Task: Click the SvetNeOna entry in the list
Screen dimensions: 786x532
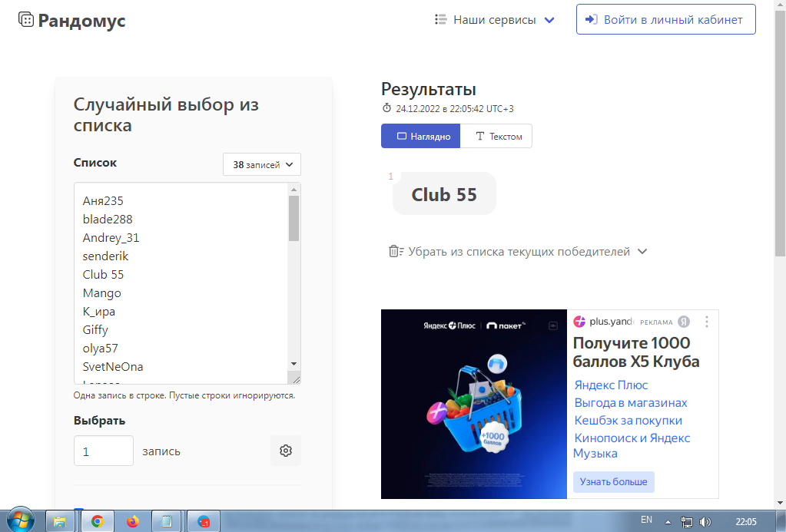Action: [x=113, y=367]
